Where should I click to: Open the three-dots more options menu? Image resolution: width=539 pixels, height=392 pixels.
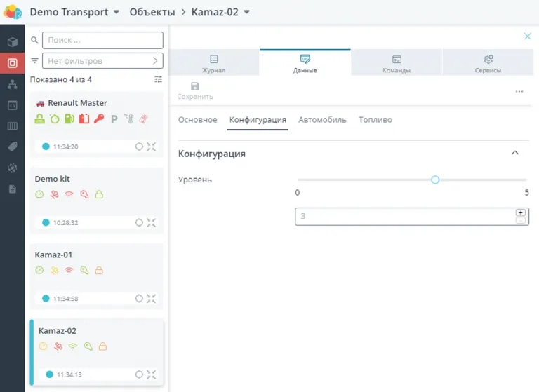[x=519, y=91]
